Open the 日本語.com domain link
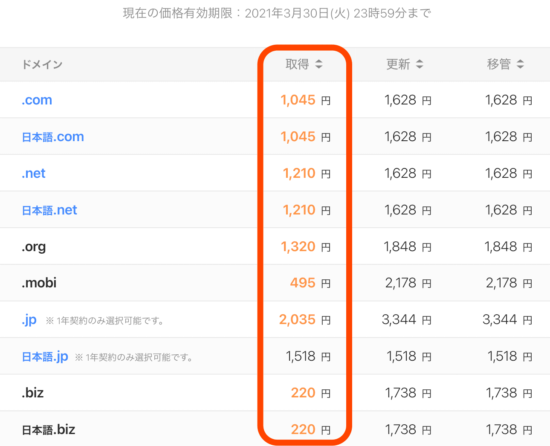Screen dimensions: 550x446 tap(53, 137)
